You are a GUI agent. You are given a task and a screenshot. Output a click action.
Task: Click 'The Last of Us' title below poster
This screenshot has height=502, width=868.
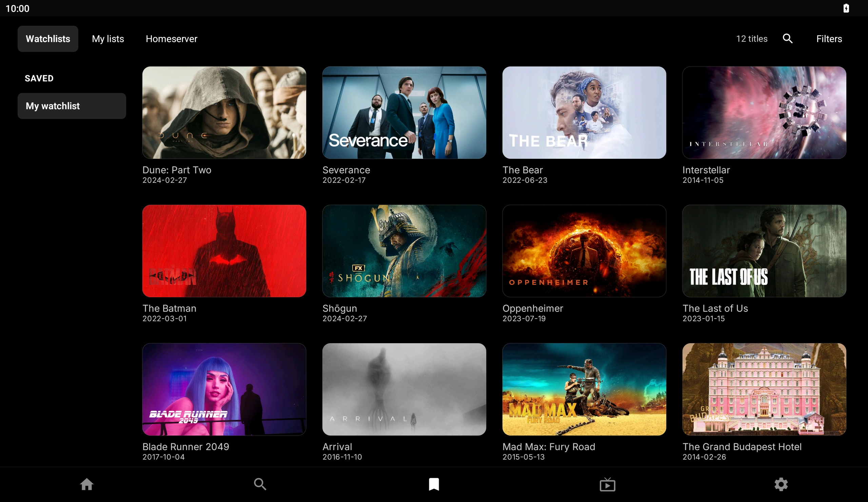pyautogui.click(x=715, y=308)
